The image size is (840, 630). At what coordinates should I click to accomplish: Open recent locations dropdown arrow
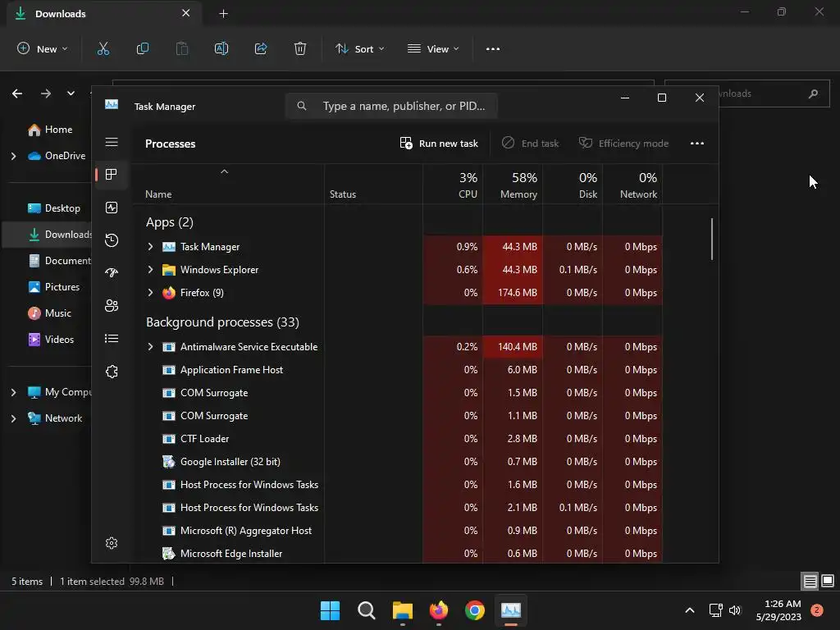pyautogui.click(x=71, y=94)
